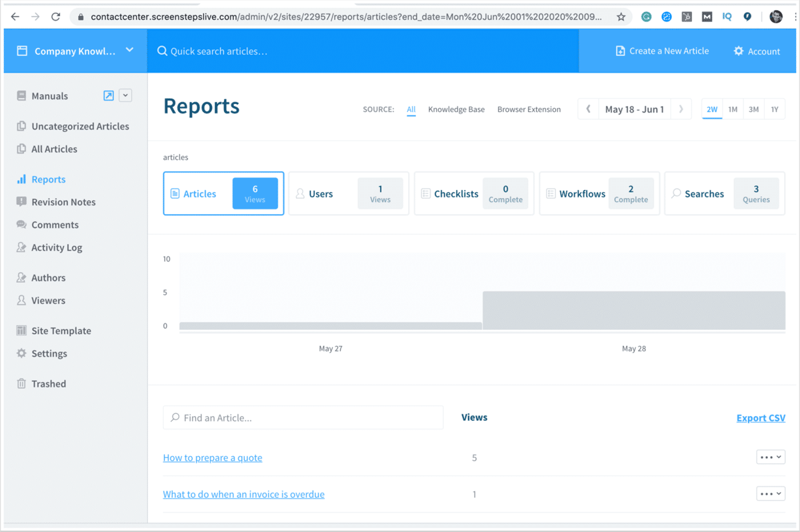Switch the report range to 1M
This screenshot has width=800, height=532.
click(x=733, y=109)
